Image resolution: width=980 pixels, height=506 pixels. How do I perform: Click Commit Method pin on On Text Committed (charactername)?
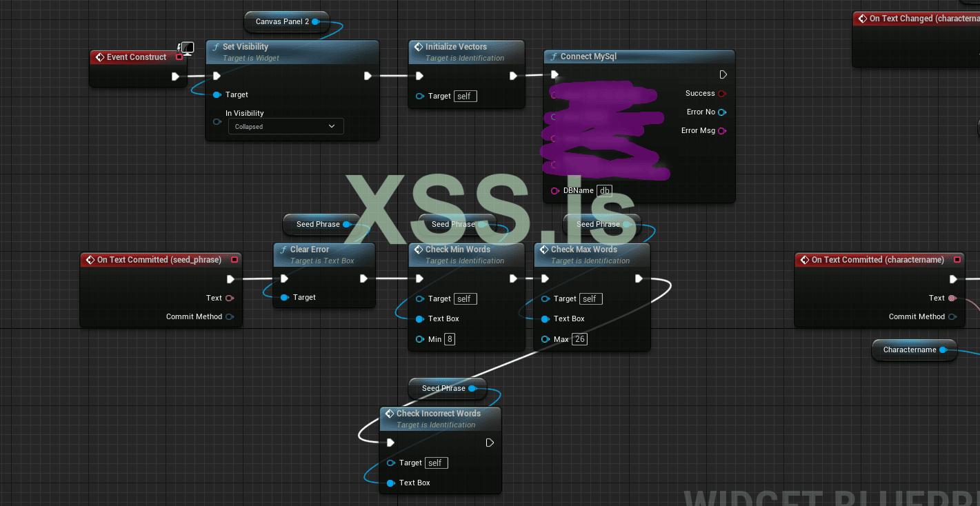[952, 316]
